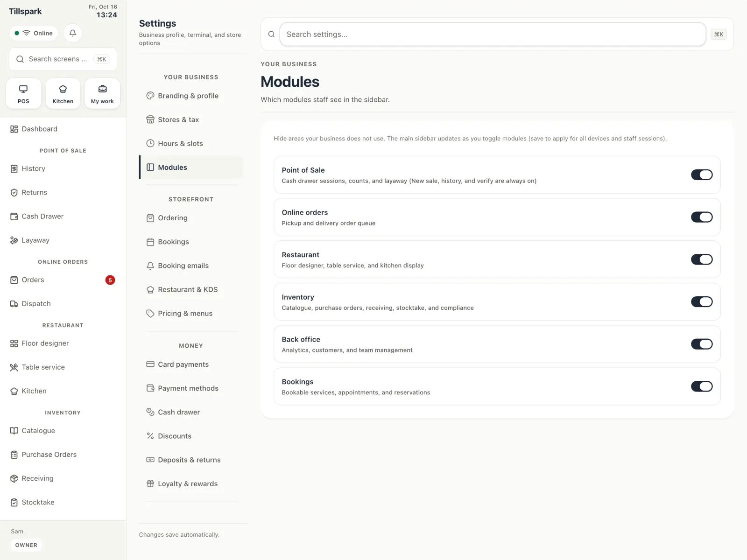Click the Loyalty & rewards gift icon

(150, 483)
